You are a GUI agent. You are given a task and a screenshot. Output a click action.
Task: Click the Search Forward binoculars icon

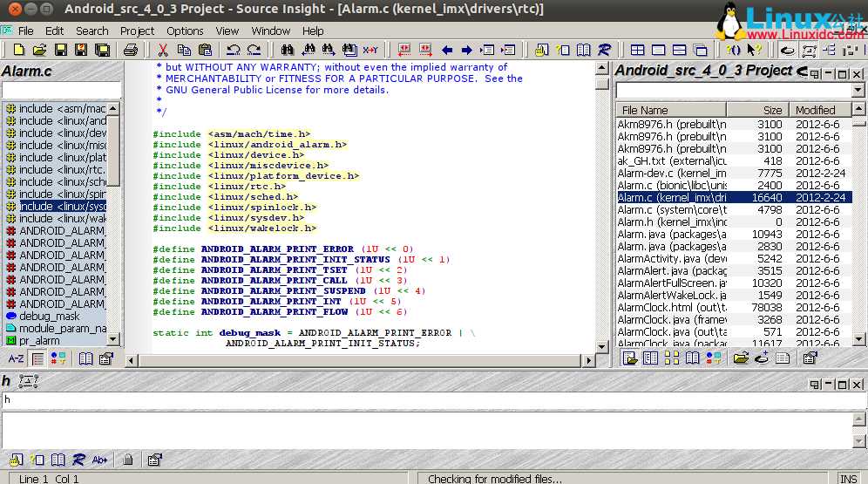click(x=329, y=50)
